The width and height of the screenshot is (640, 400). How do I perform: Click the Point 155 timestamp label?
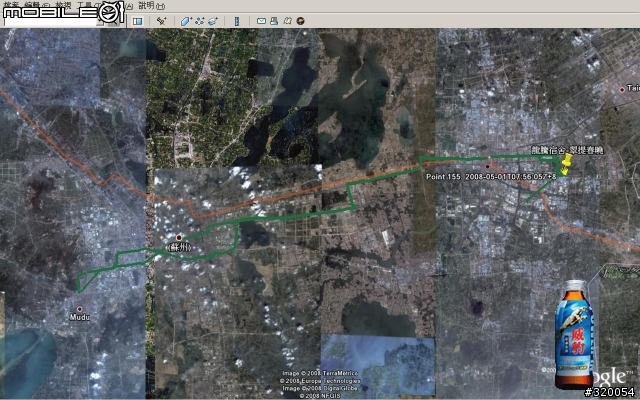click(x=491, y=177)
